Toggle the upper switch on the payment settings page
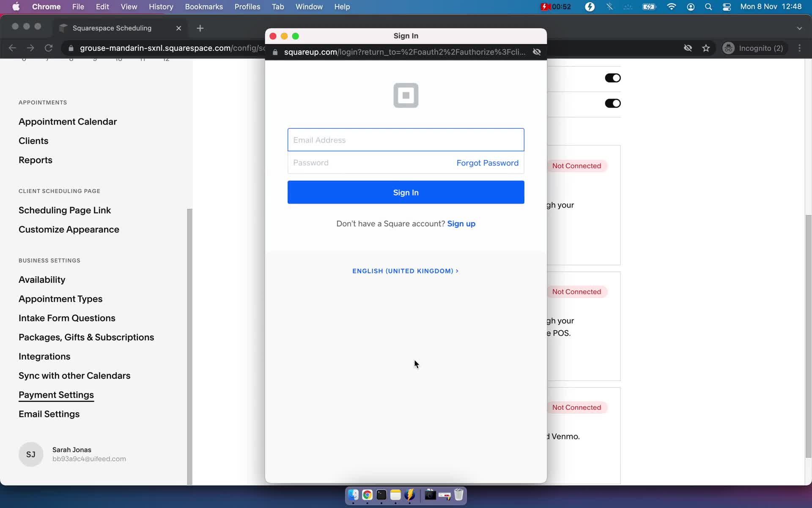This screenshot has width=812, height=508. 612,78
